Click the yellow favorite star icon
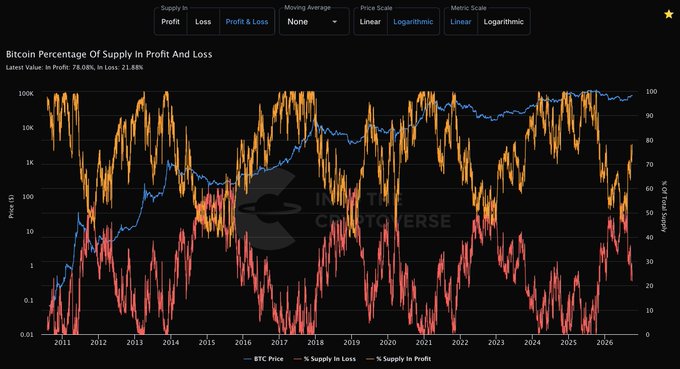Viewport: 680px width, 369px height. 669,14
